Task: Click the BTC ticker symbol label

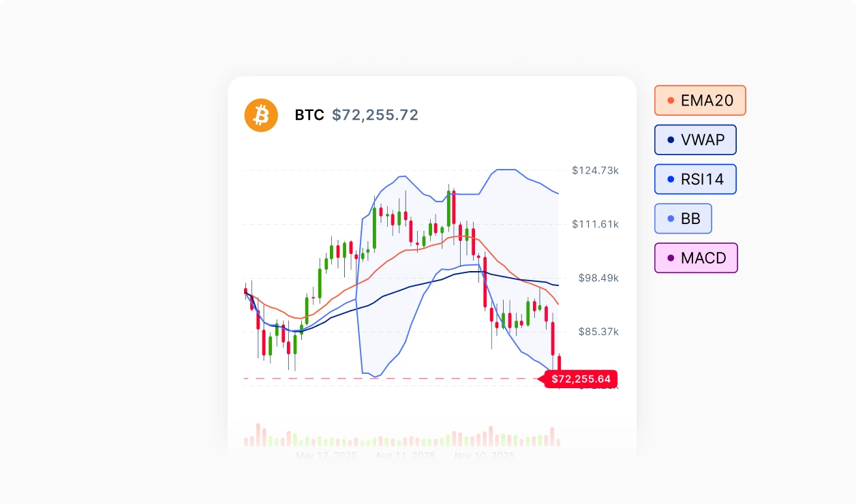Action: pos(309,115)
